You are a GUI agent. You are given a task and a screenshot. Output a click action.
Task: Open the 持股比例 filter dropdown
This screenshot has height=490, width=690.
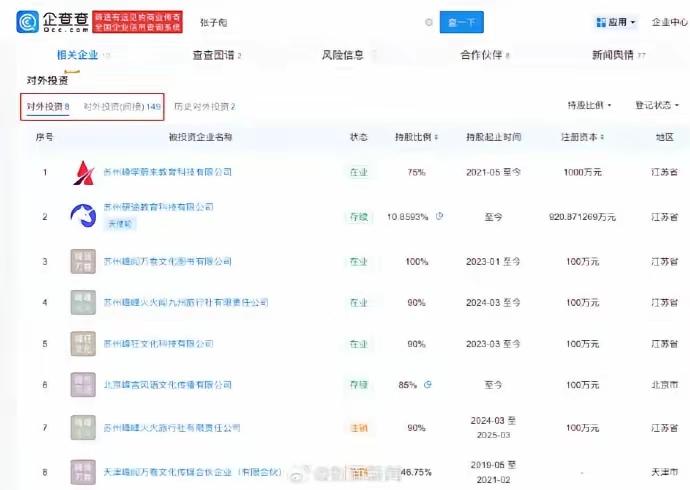[x=589, y=105]
